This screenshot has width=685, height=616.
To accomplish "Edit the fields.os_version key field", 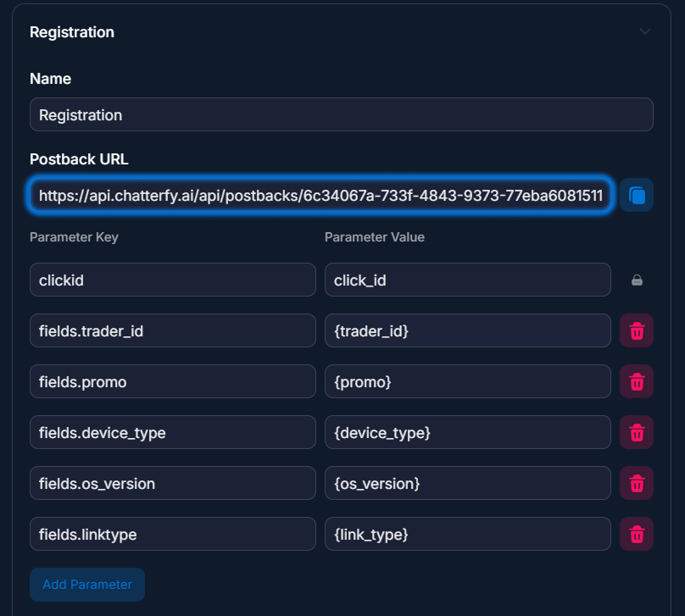I will coord(173,483).
